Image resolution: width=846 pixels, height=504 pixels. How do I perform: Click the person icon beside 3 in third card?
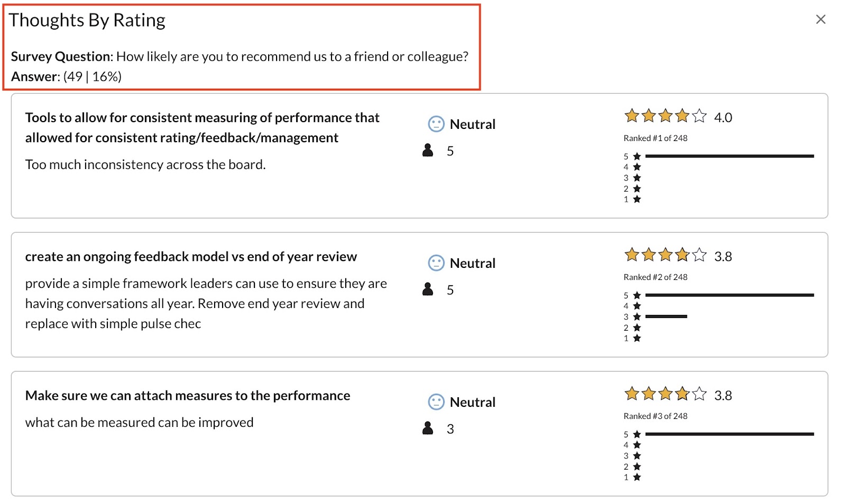coord(428,428)
